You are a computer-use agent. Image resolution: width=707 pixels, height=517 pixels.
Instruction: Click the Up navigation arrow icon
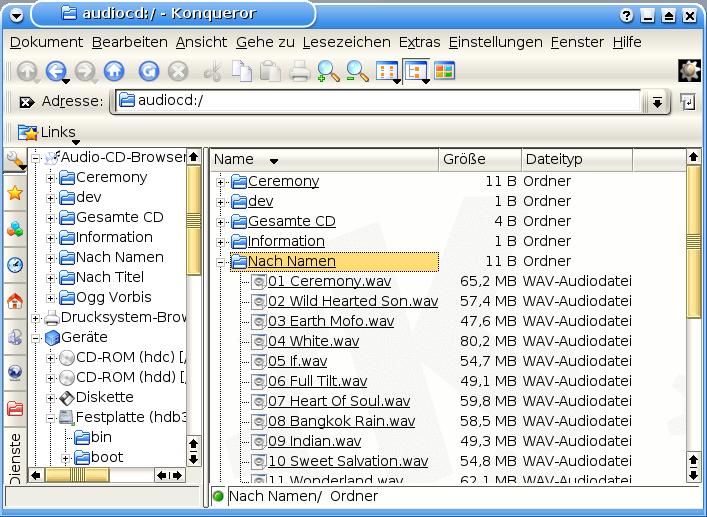[28, 71]
